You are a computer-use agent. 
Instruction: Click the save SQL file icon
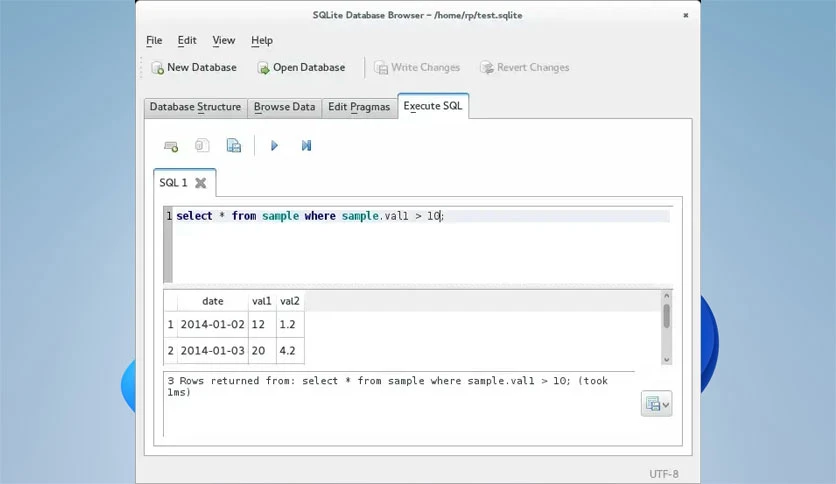(234, 146)
